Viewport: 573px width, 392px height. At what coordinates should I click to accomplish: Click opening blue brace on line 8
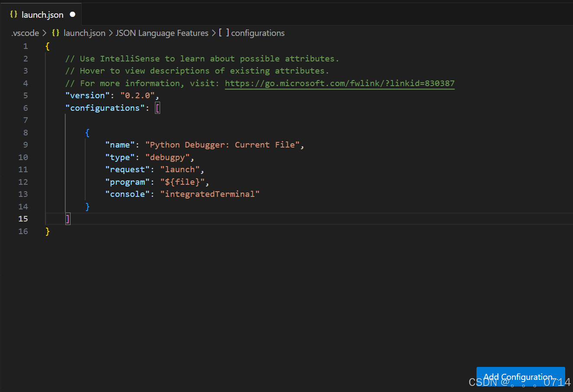(x=87, y=133)
